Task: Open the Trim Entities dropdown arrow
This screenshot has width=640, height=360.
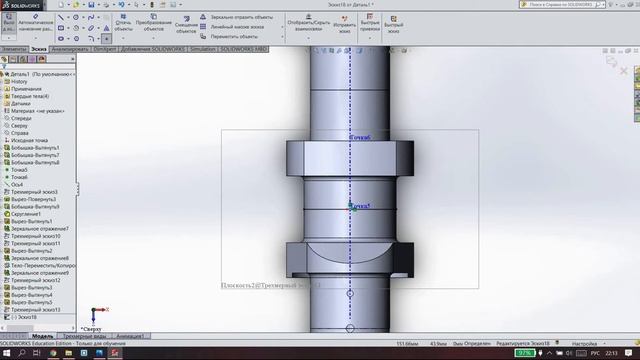Action: [123, 38]
